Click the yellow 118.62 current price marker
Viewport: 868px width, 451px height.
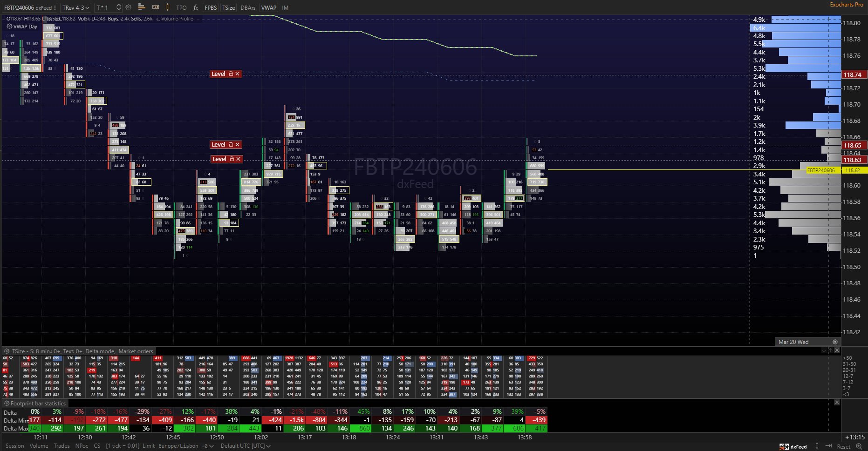point(854,170)
